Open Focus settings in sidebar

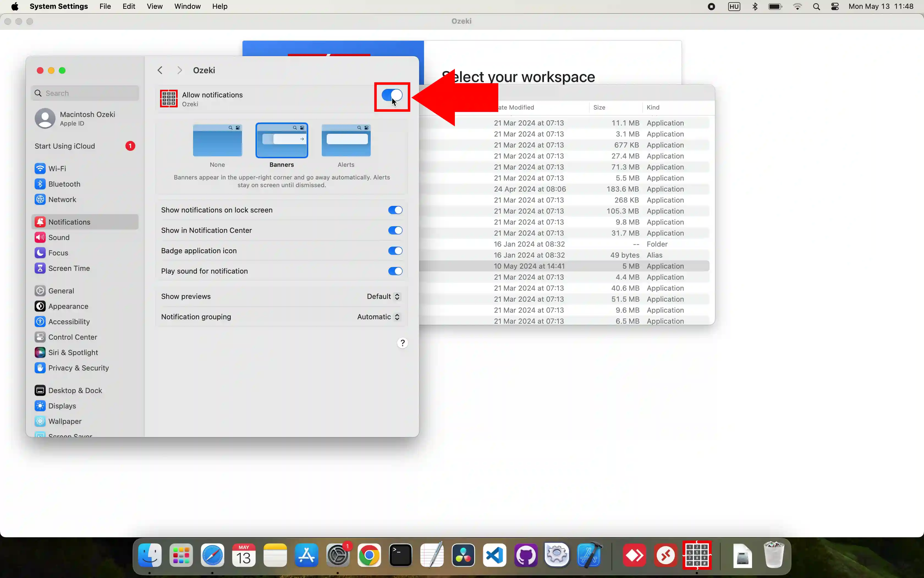(85, 253)
